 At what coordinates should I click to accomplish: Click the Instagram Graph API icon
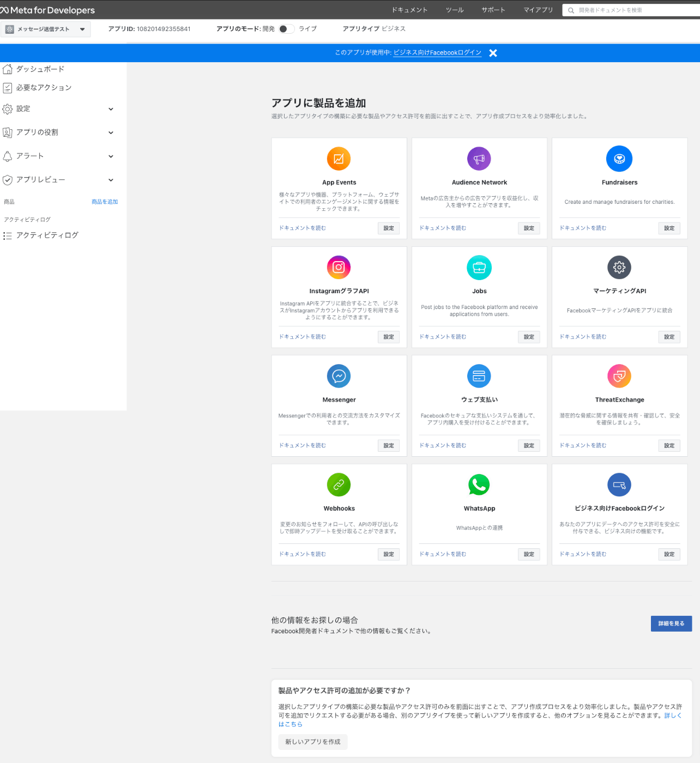pyautogui.click(x=339, y=267)
